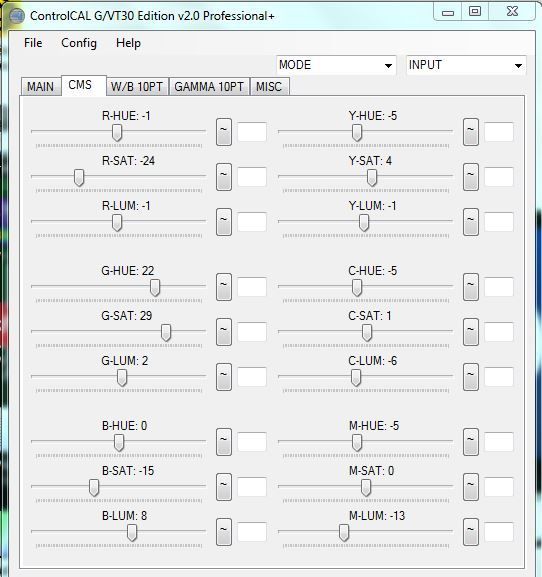Go to the MISC tab
542x577 pixels.
[269, 87]
